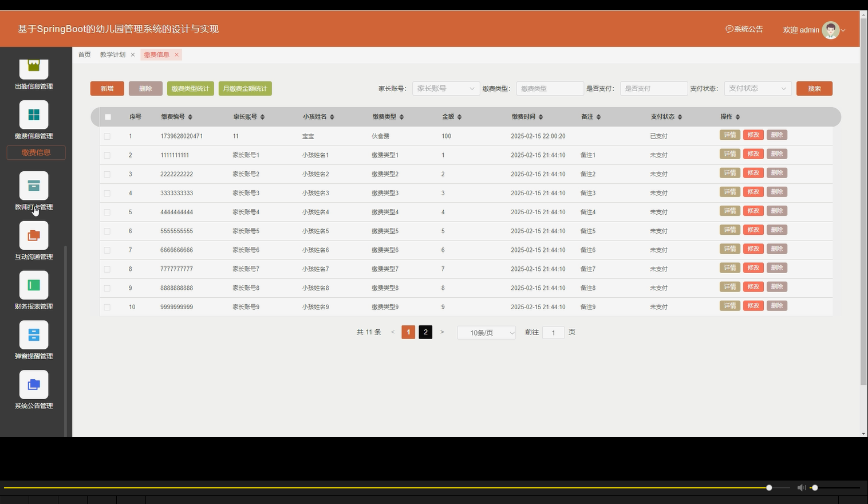868x504 pixels.
Task: Click the 缴费类型 search input
Action: [550, 88]
